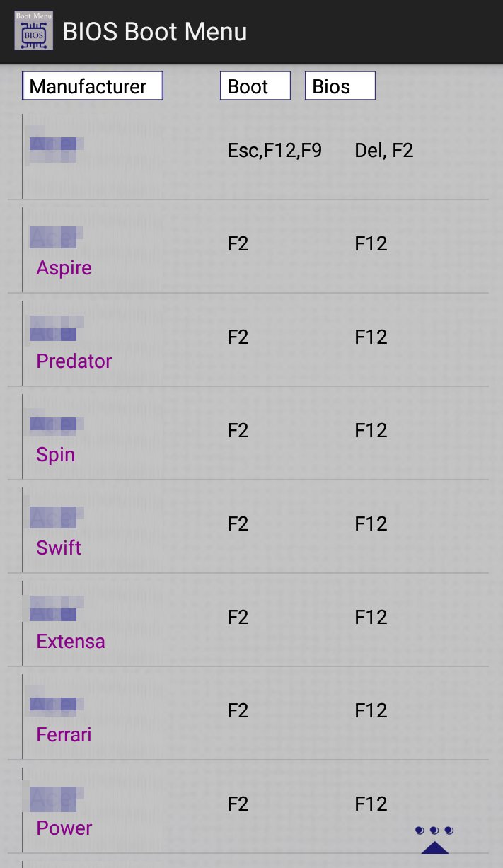Tap the Power model entry
The height and width of the screenshot is (868, 503).
tap(64, 828)
